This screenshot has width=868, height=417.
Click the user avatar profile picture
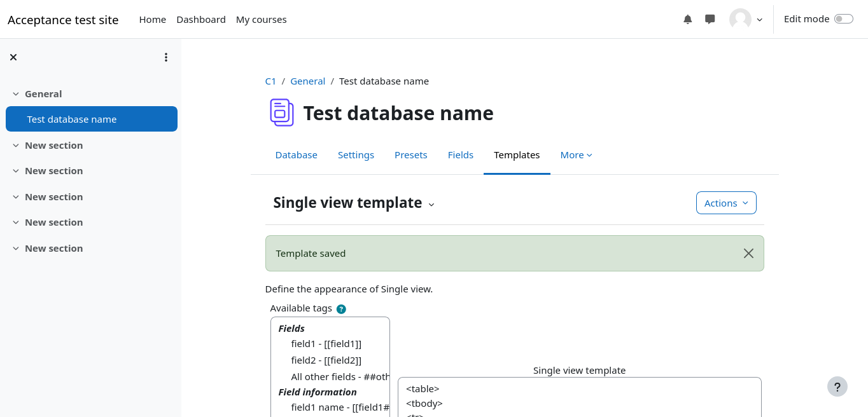(x=740, y=19)
